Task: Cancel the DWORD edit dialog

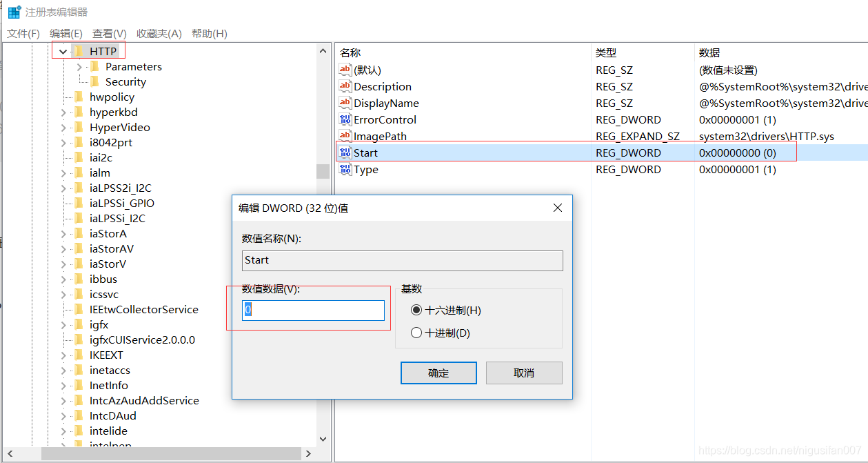Action: click(x=524, y=373)
